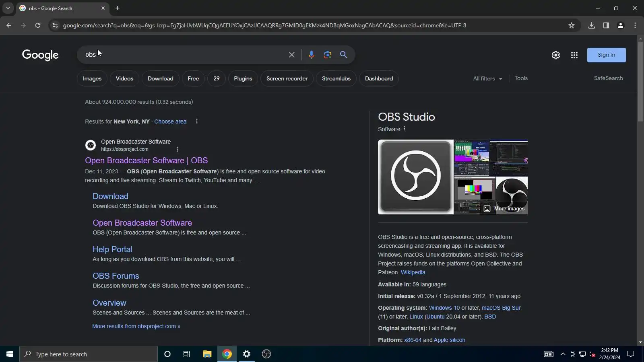Open the Windows Start menu
This screenshot has width=644, height=362.
pos(10,354)
